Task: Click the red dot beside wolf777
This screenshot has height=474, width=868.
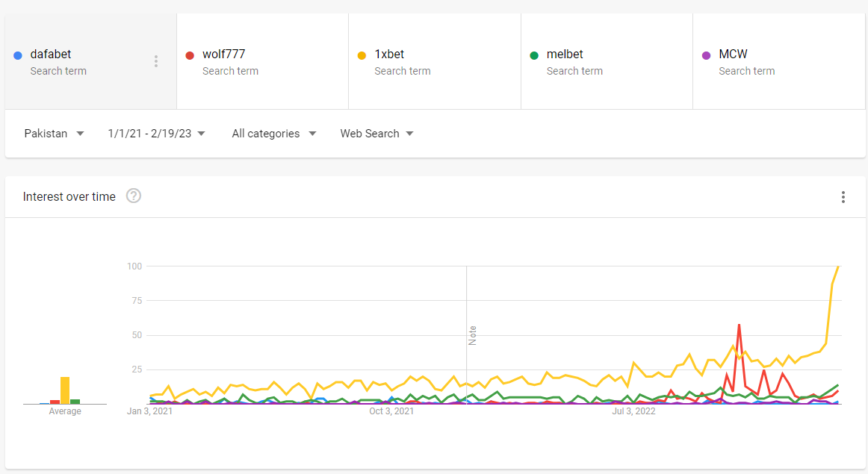Action: click(x=190, y=55)
